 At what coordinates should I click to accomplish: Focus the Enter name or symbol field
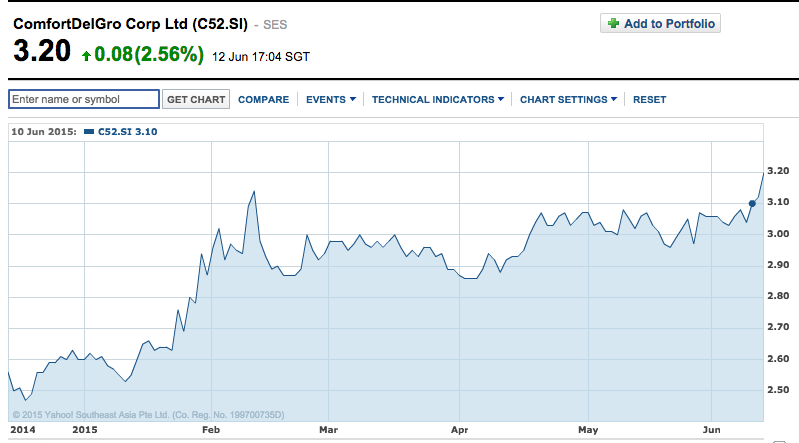[84, 99]
